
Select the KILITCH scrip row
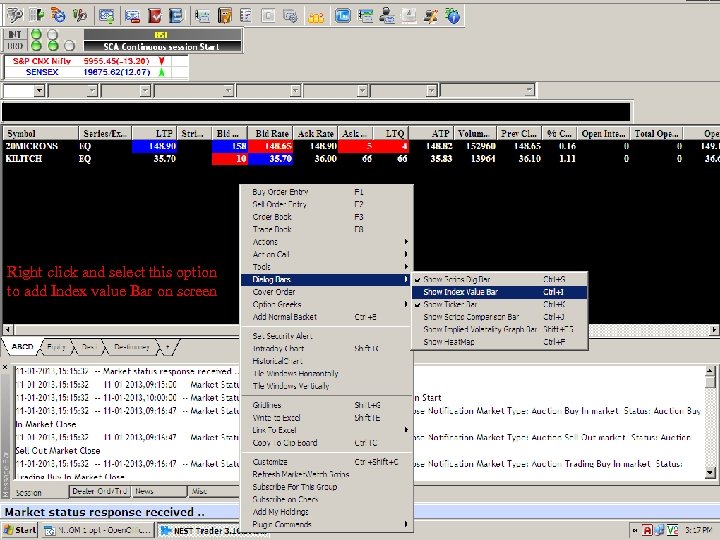360,158
